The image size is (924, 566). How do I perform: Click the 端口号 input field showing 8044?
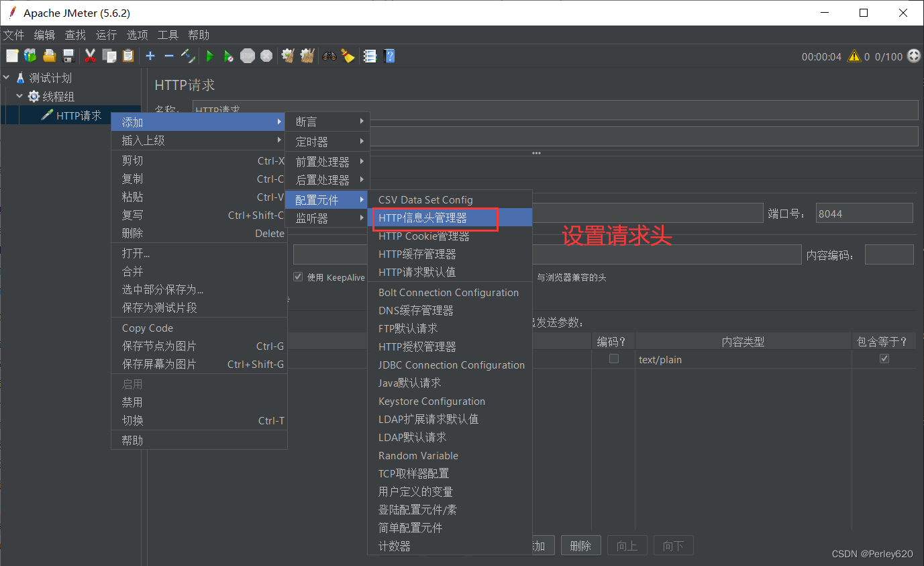click(864, 214)
